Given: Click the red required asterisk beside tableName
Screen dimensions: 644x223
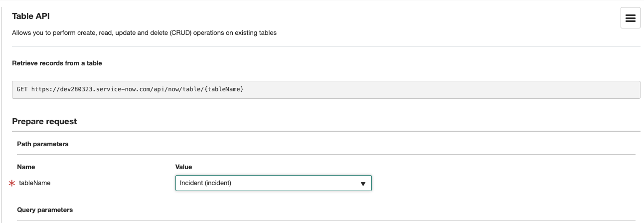Looking at the screenshot, I should pyautogui.click(x=12, y=184).
